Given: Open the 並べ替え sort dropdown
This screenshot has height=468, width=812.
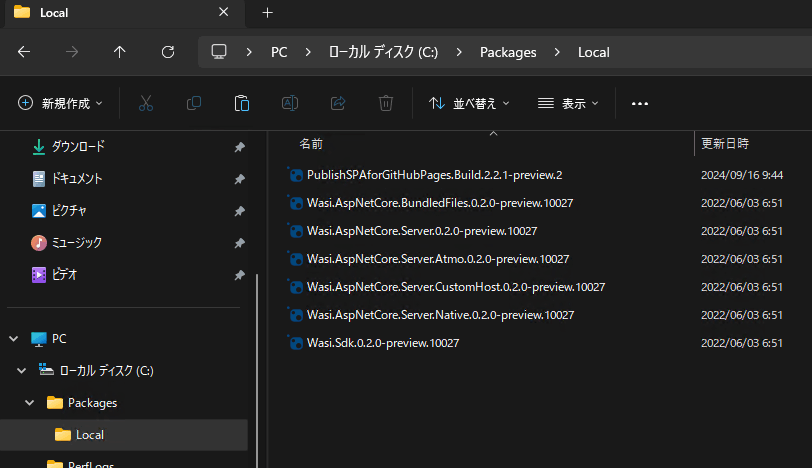Looking at the screenshot, I should pyautogui.click(x=469, y=104).
